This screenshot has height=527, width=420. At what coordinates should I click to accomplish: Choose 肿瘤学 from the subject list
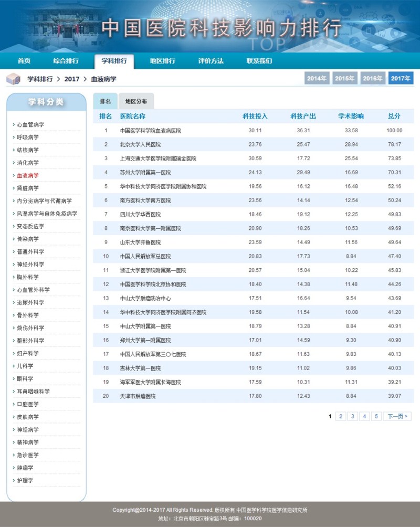pos(25,468)
